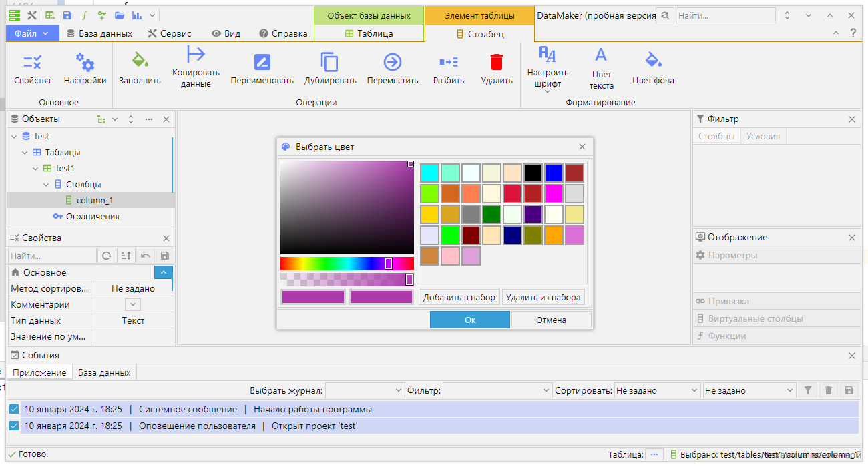Click Виртуальные столбцы section
Viewport: 868px width, 467px height.
point(777,318)
